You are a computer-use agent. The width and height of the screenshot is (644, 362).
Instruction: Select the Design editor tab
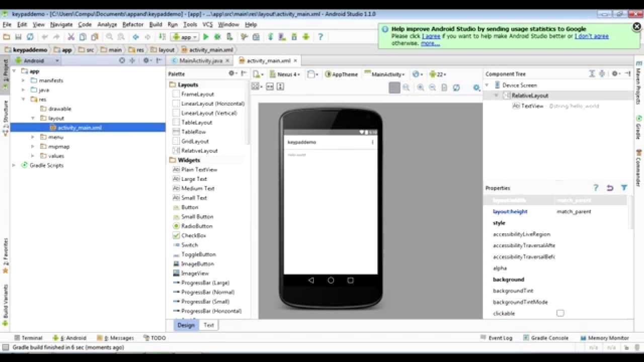186,325
